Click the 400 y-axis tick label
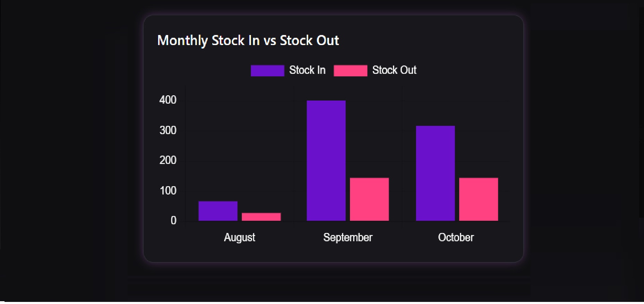644x304 pixels. (x=168, y=100)
